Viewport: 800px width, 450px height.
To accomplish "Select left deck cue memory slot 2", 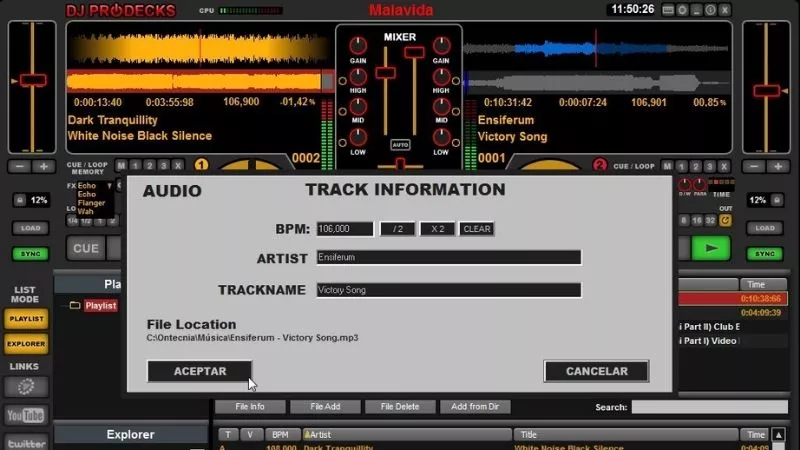I will (x=149, y=166).
